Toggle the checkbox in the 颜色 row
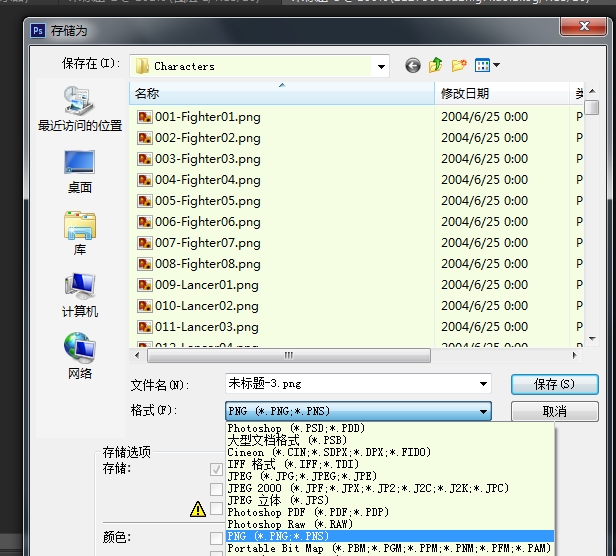Viewport: 616px width, 556px height. pyautogui.click(x=216, y=538)
